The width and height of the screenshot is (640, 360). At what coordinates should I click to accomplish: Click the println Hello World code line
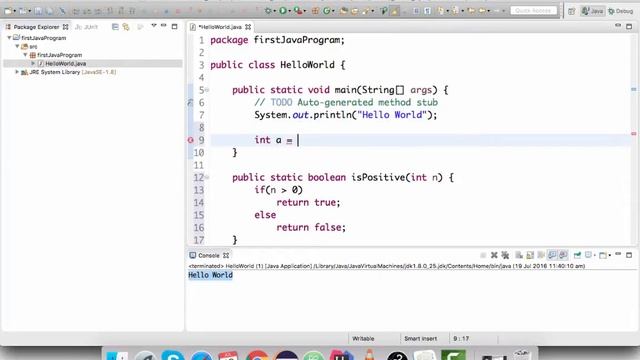point(345,115)
